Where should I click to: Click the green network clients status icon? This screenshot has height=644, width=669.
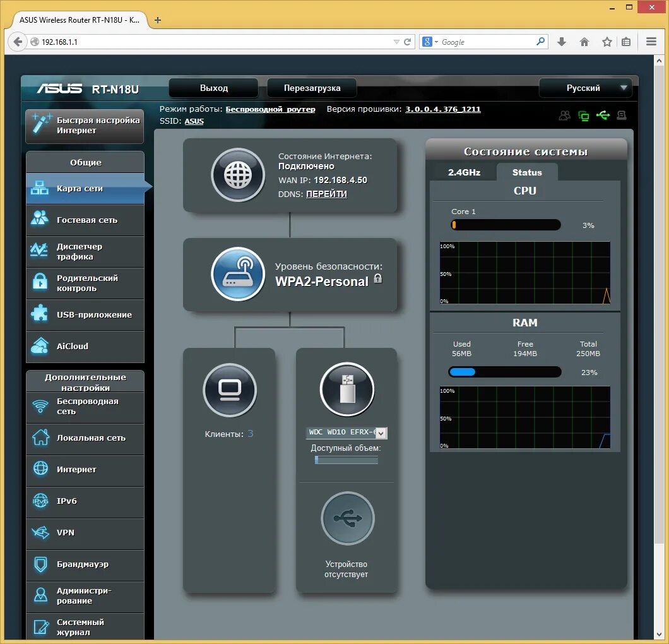point(583,116)
